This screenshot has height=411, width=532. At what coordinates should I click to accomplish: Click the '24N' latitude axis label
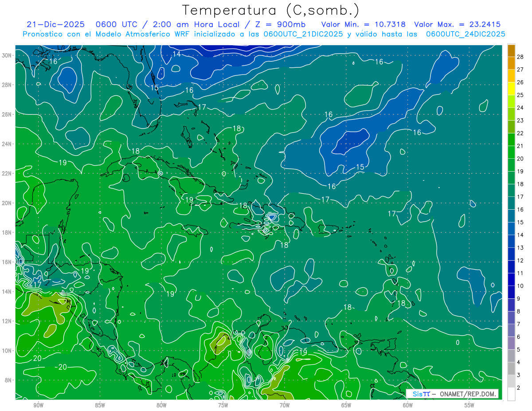click(x=7, y=144)
